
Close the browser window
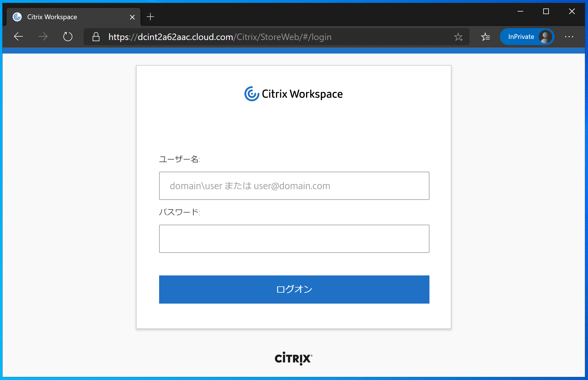[x=572, y=11]
